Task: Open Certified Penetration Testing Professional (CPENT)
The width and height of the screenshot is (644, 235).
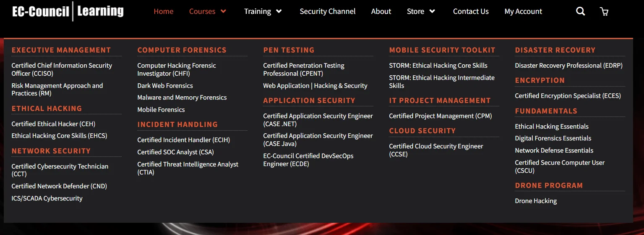Action: coord(304,69)
